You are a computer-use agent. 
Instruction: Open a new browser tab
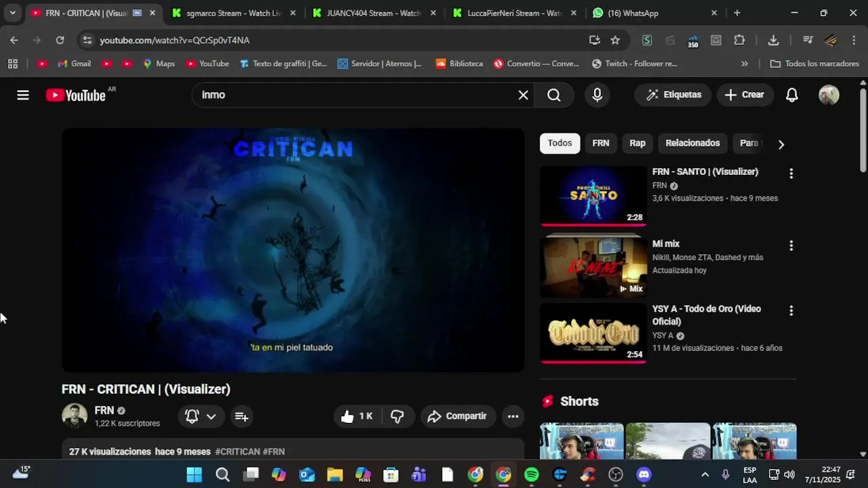[x=737, y=13]
